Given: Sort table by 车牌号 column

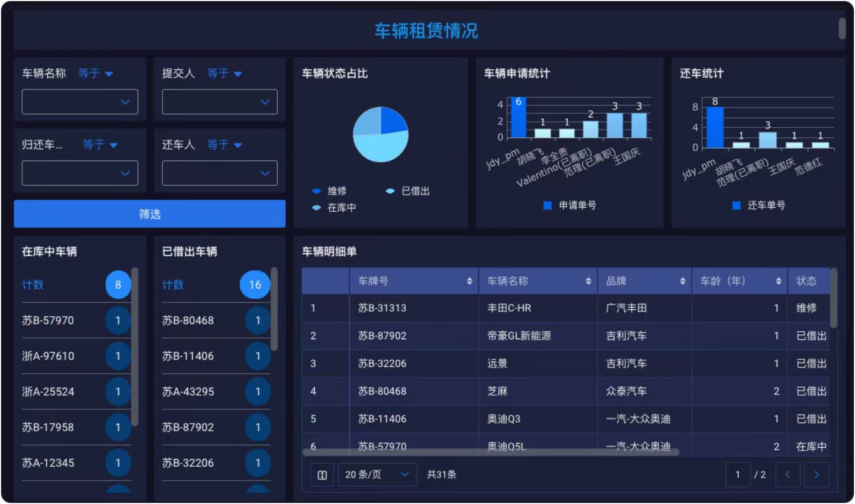Looking at the screenshot, I should [470, 281].
